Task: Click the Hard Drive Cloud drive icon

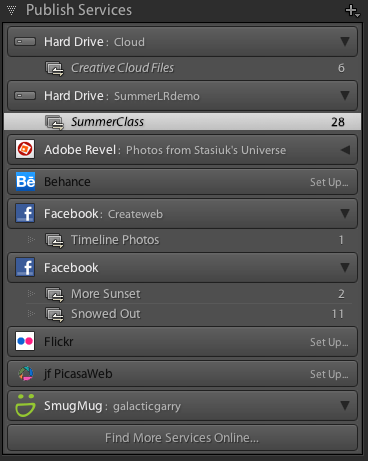Action: 25,42
